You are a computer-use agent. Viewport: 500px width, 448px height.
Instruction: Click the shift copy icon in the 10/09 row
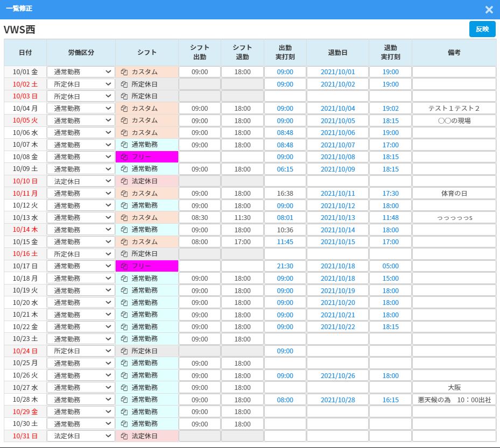coord(124,169)
